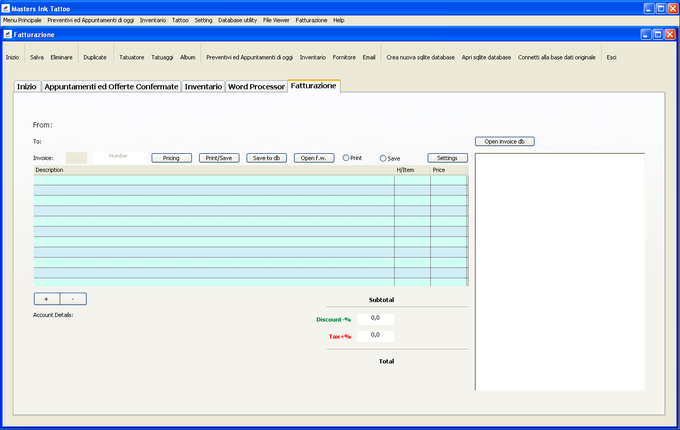Click the Open f.w. button
The height and width of the screenshot is (430, 680).
pos(314,158)
